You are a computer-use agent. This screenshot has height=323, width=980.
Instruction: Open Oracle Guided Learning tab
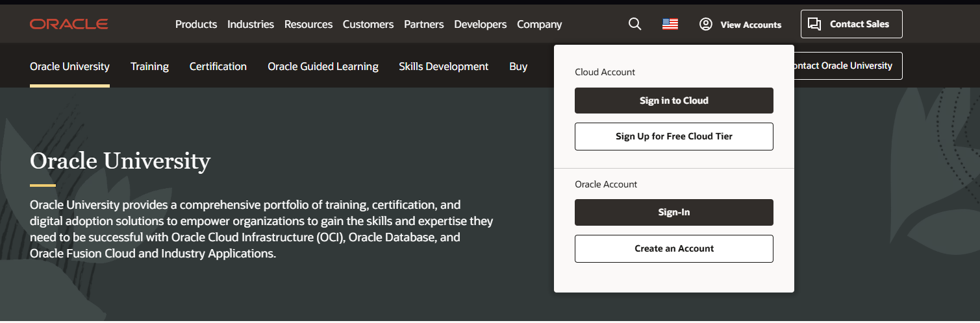click(x=323, y=66)
